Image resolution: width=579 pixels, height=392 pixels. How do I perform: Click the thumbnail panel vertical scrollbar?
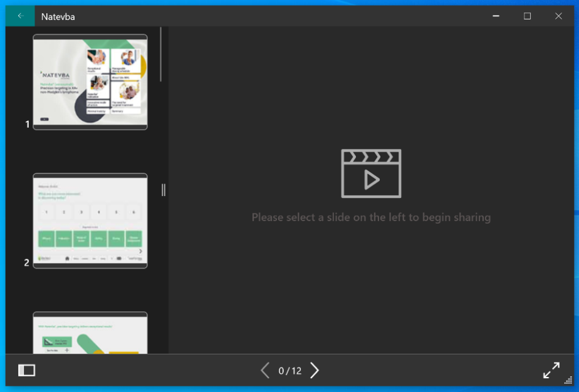pos(161,54)
